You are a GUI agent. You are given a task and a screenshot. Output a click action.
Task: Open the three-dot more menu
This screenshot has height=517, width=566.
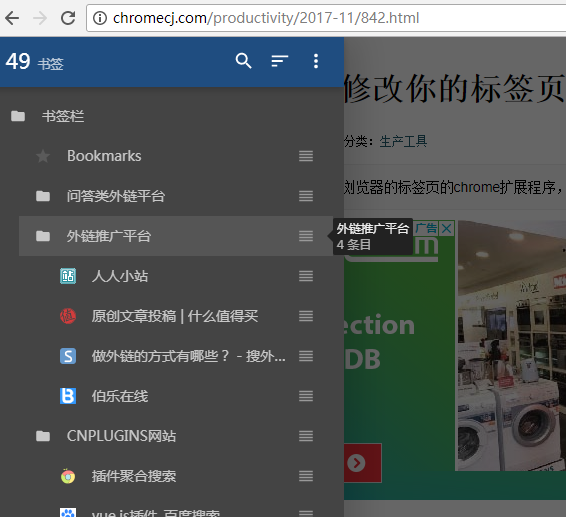tap(316, 61)
